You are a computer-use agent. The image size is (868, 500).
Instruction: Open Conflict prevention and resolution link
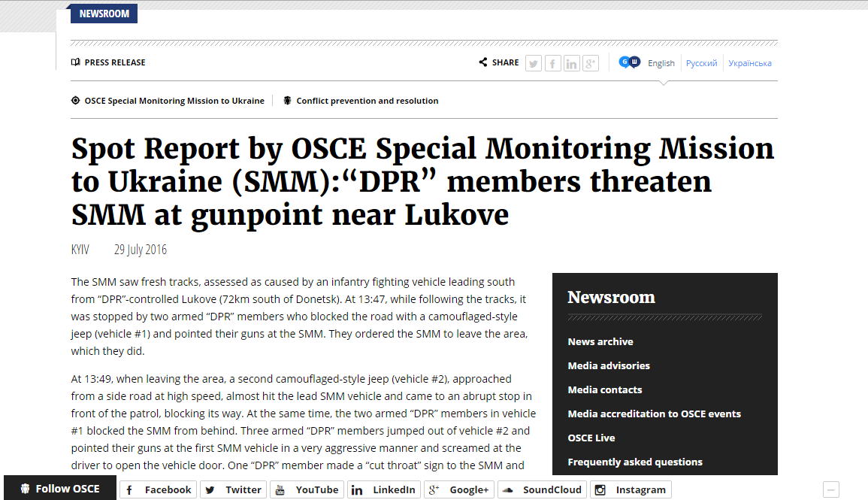(x=367, y=101)
